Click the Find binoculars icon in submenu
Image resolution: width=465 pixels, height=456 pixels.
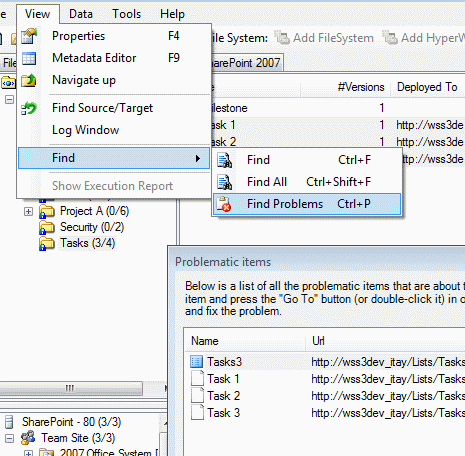pos(225,160)
